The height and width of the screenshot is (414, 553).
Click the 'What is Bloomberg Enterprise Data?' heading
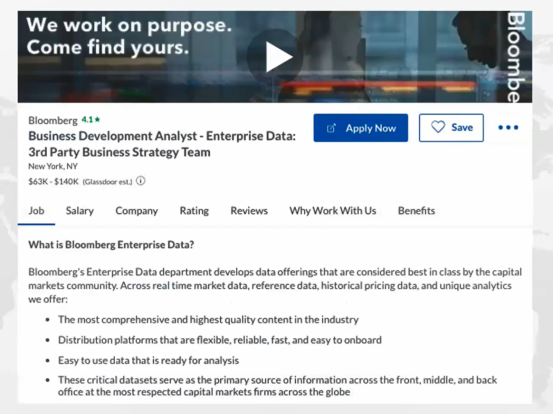(x=111, y=245)
